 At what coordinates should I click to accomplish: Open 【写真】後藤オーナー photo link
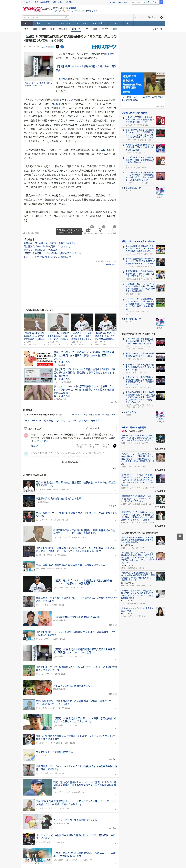tap(86, 68)
